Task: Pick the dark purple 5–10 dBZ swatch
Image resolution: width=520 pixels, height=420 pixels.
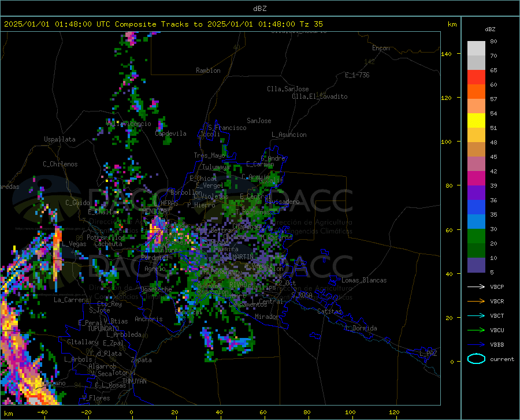Action: click(476, 265)
